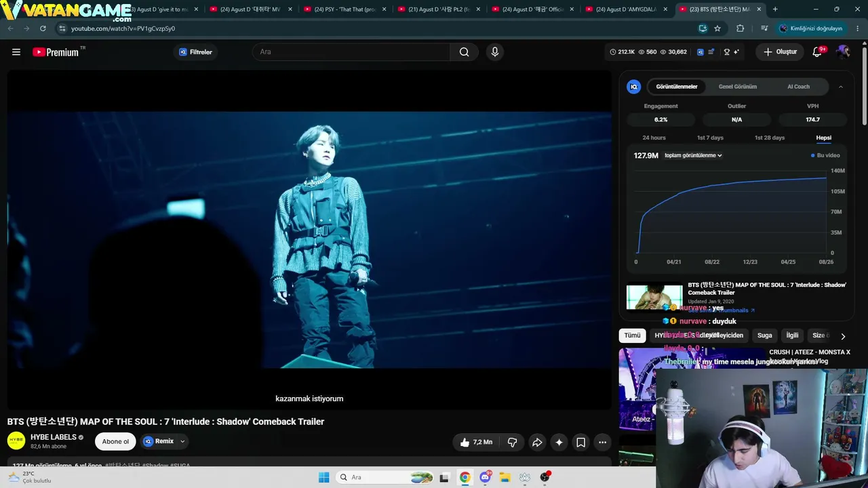Click the Oluştur create button
The image size is (868, 488).
pos(780,52)
